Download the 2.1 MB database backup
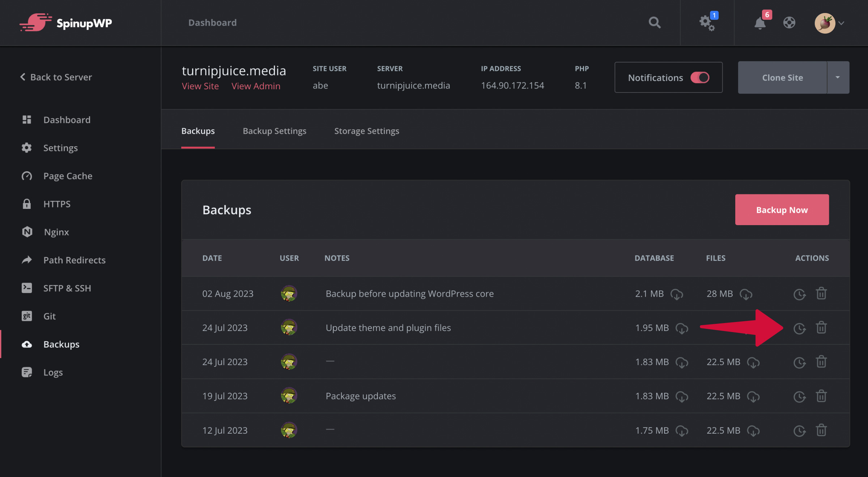 point(677,294)
